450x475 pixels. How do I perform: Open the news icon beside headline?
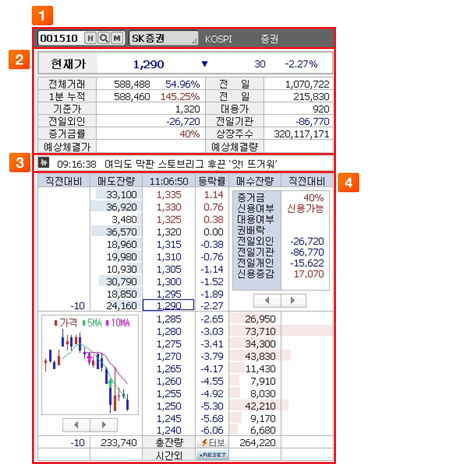pyautogui.click(x=43, y=163)
